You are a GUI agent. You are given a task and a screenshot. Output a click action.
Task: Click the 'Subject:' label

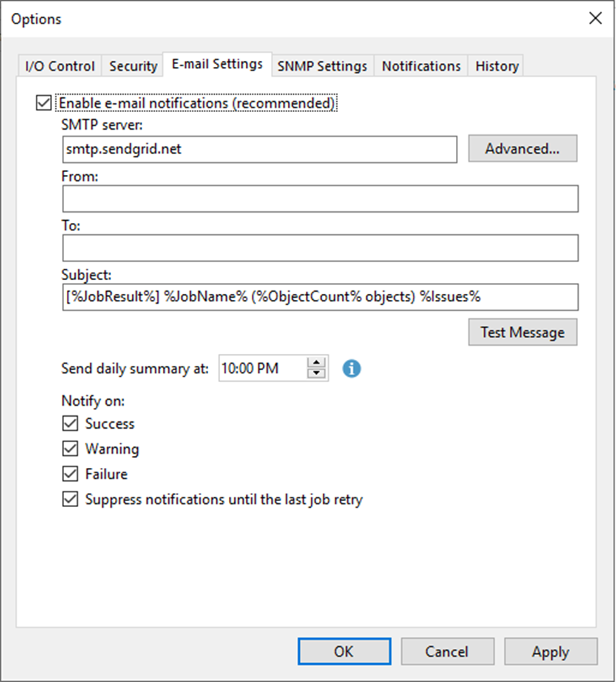[x=86, y=275]
